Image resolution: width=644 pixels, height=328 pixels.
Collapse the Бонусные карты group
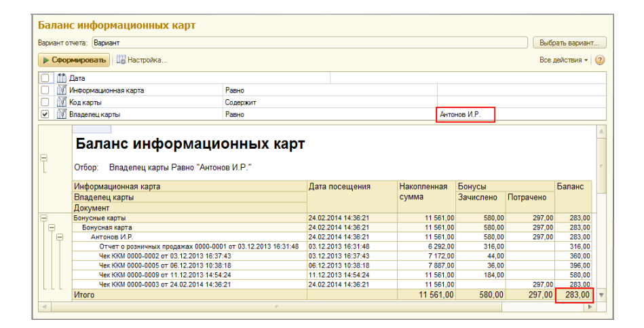coord(44,219)
